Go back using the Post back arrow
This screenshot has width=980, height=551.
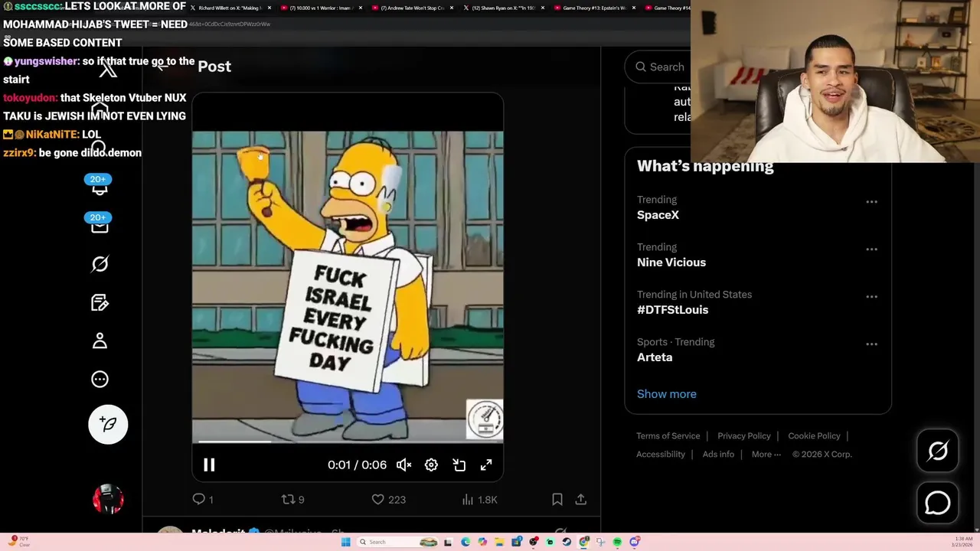pyautogui.click(x=162, y=67)
